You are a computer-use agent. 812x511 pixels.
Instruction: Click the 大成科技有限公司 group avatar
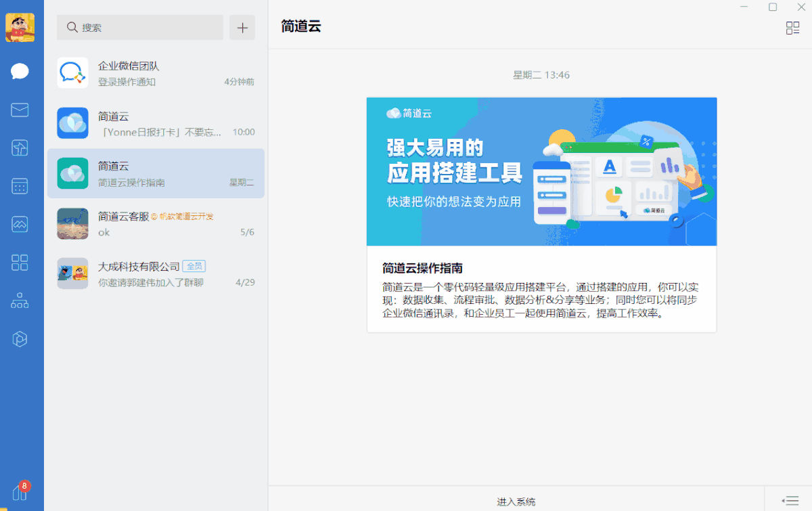72,273
